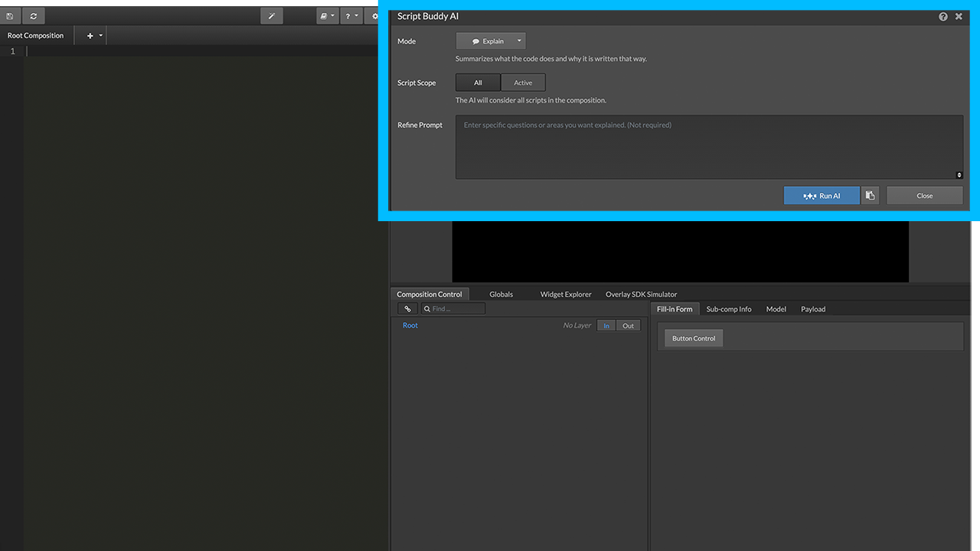Set Script Scope to All
980x551 pixels.
click(478, 83)
